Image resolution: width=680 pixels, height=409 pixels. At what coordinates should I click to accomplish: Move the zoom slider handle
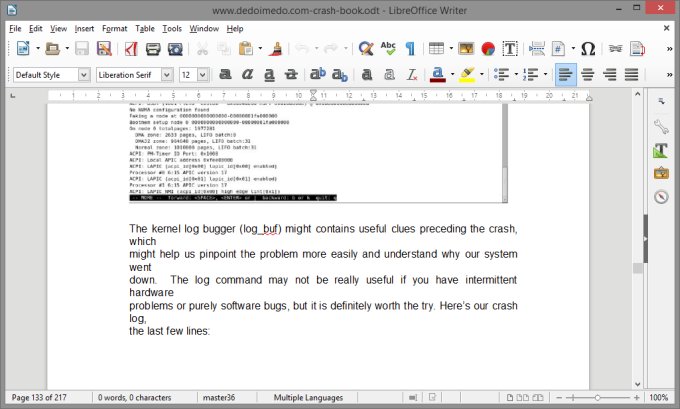598,397
